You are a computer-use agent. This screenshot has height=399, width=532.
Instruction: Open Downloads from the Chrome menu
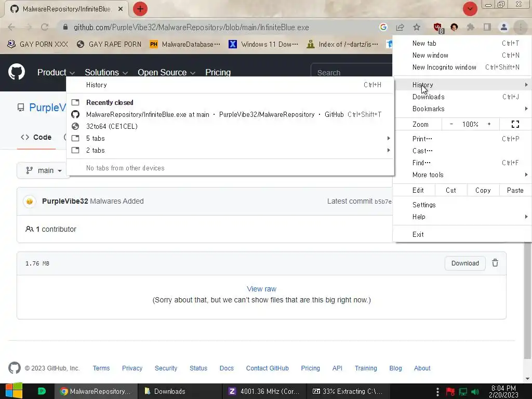tap(462, 97)
